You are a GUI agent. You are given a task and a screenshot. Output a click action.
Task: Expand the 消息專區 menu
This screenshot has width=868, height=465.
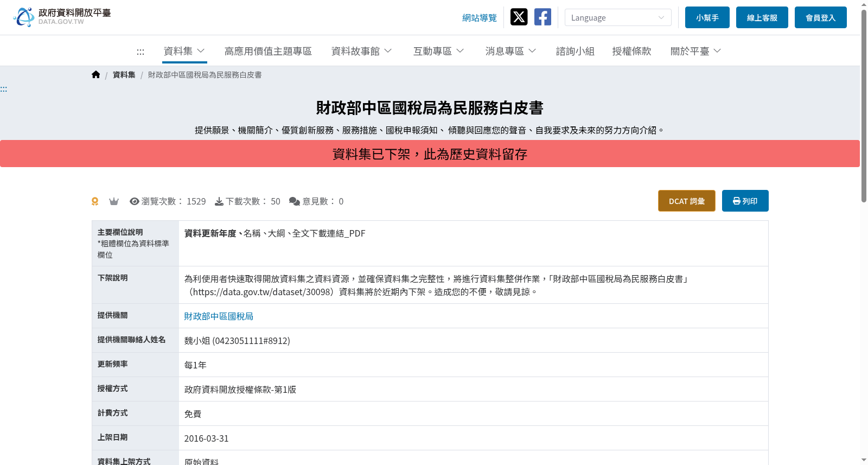click(511, 51)
